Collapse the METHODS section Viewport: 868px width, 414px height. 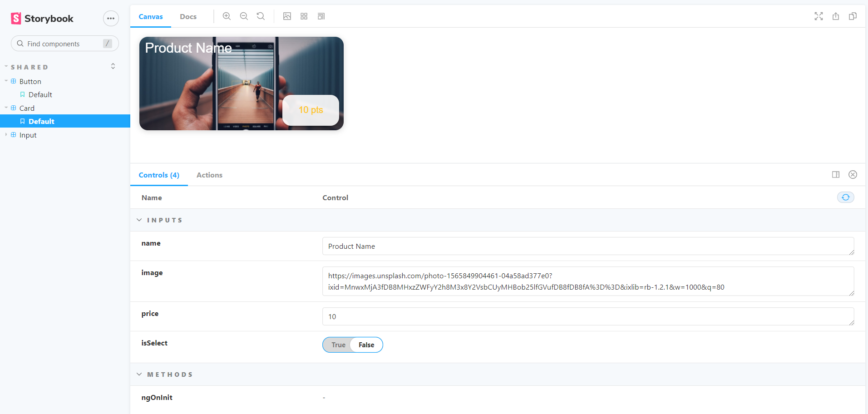tap(165, 375)
